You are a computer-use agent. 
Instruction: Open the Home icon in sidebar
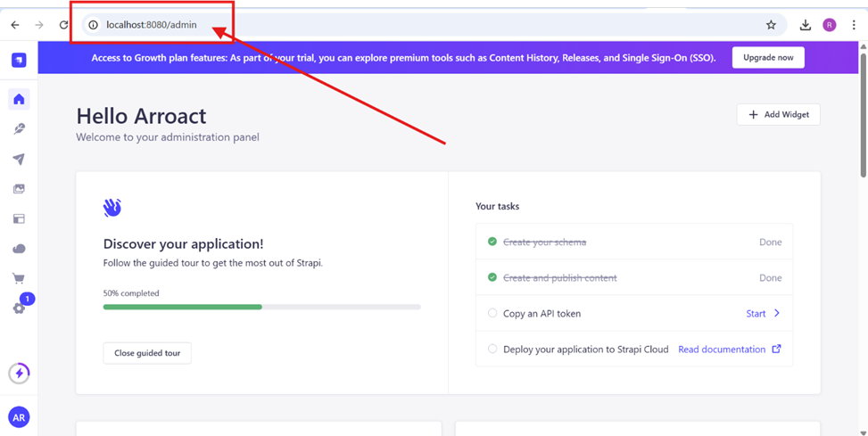pos(19,99)
